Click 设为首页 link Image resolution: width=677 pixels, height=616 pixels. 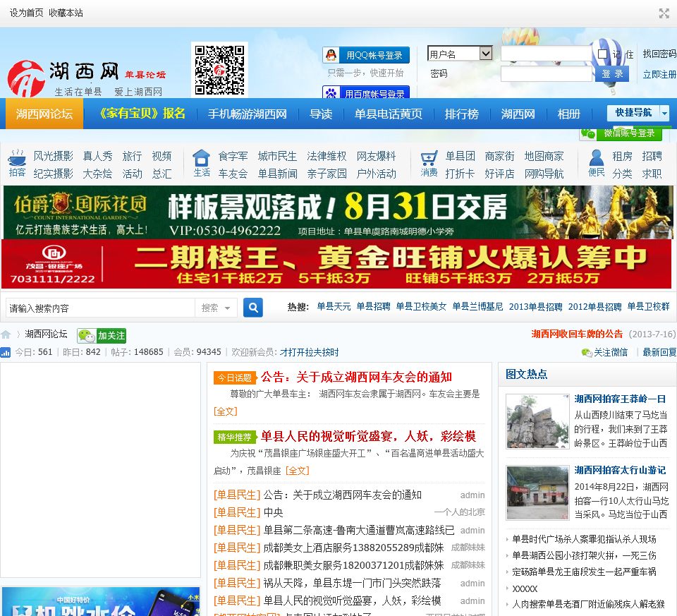click(26, 13)
